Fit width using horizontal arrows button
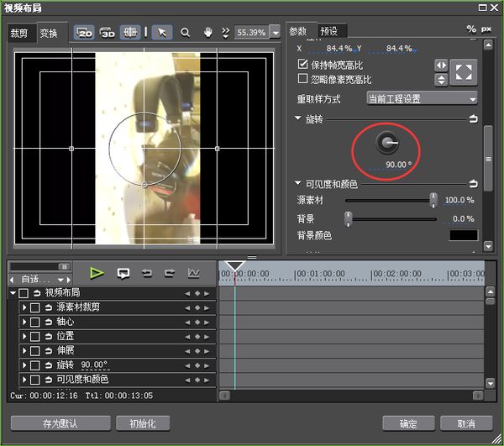Viewport: 504px width, 446px height. tap(441, 66)
